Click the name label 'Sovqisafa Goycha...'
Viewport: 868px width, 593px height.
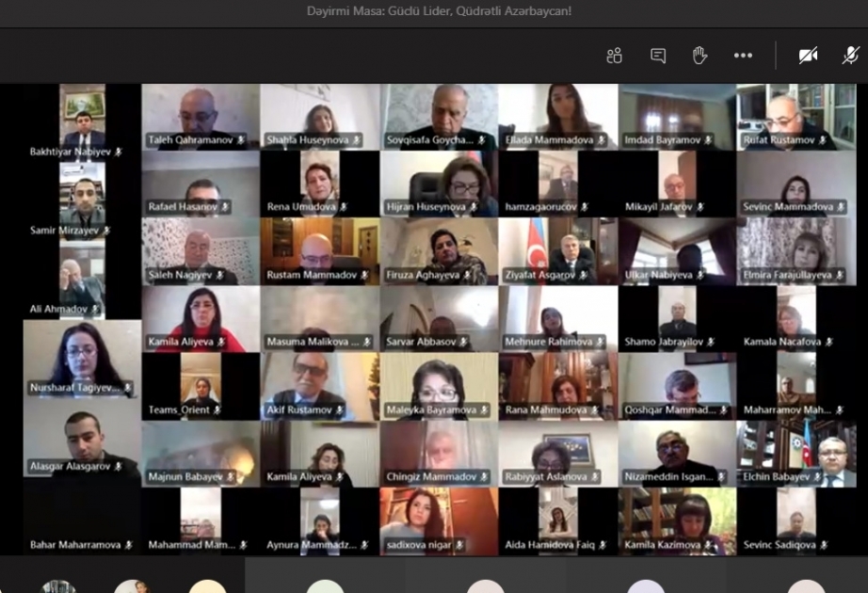tap(429, 140)
